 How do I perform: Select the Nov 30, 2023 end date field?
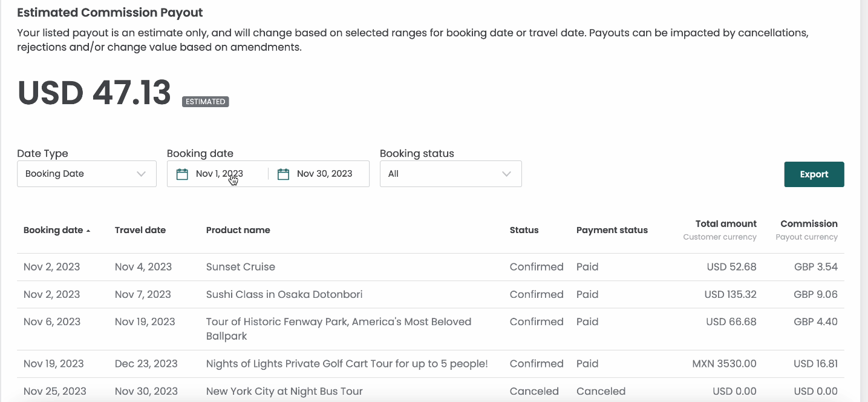coord(319,174)
